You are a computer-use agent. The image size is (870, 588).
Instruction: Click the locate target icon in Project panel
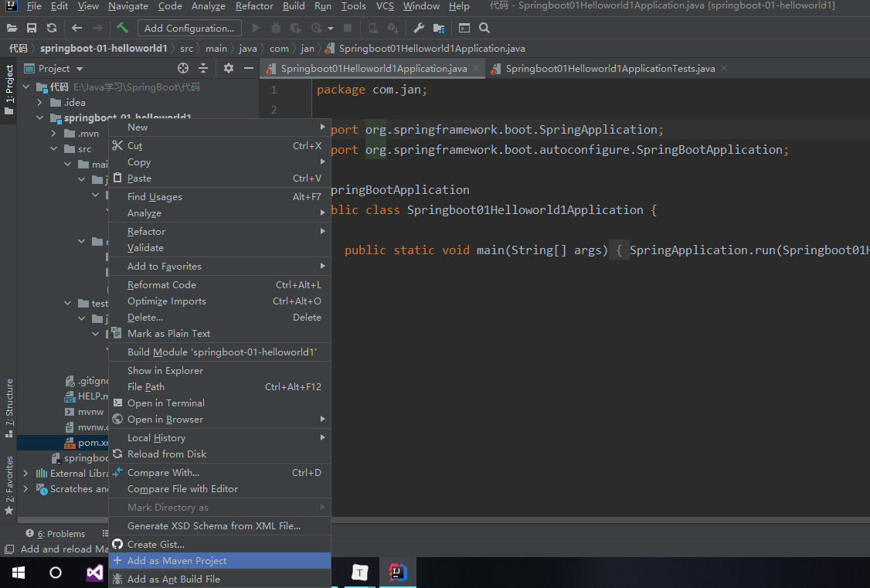[183, 68]
